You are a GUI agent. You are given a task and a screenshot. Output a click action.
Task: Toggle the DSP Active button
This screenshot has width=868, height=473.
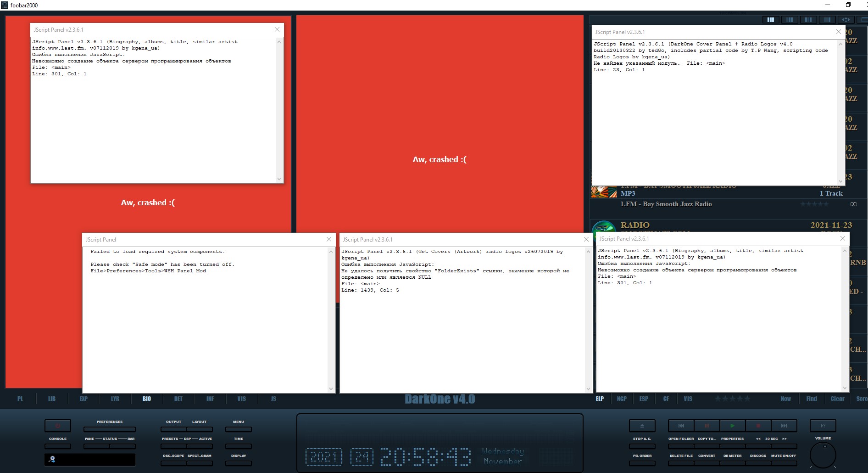[x=200, y=446]
